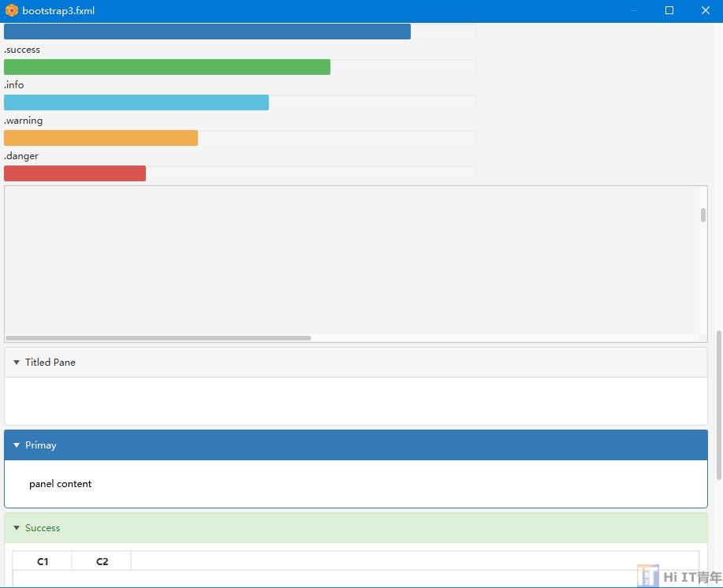This screenshot has width=723, height=588.
Task: Click the "Success" panel title text
Action: pyautogui.click(x=43, y=528)
